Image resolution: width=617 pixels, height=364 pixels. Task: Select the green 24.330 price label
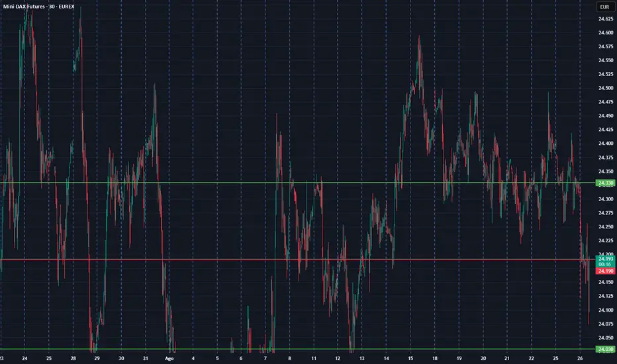604,183
